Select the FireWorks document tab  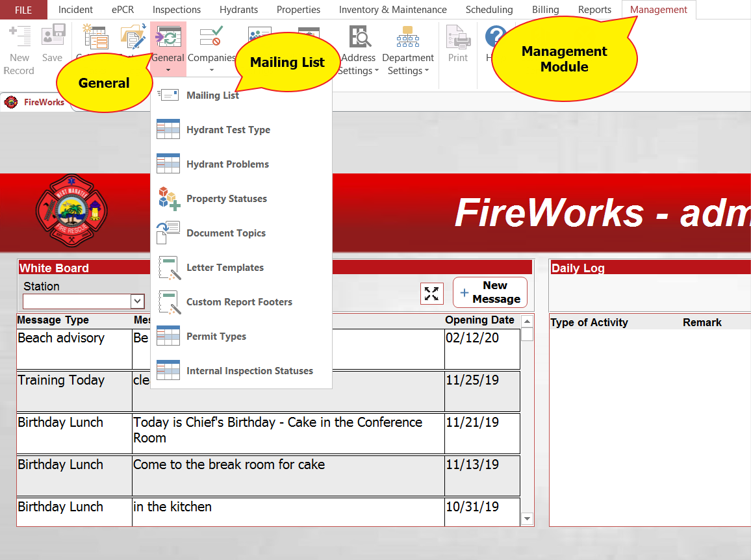click(35, 102)
